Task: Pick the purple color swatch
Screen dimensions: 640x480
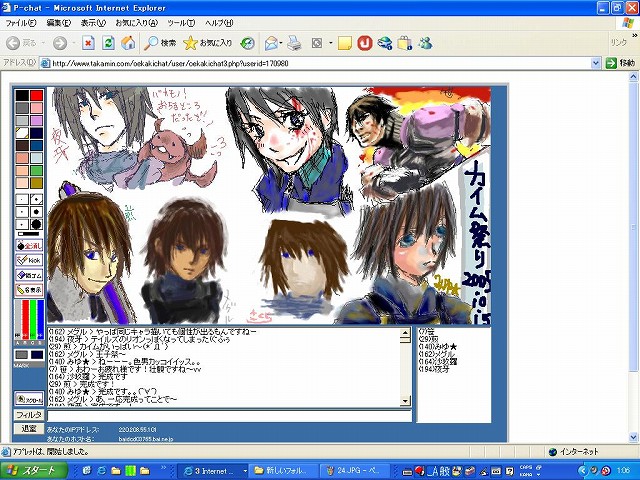Action: click(x=36, y=121)
